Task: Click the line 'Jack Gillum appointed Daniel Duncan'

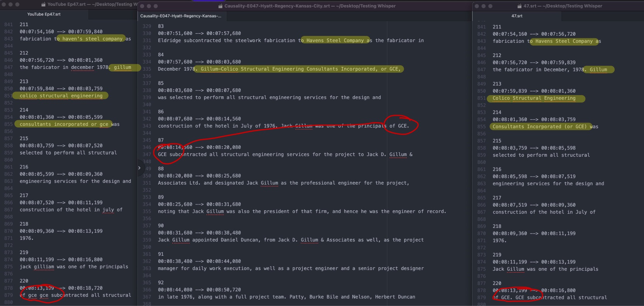Action: pos(291,240)
